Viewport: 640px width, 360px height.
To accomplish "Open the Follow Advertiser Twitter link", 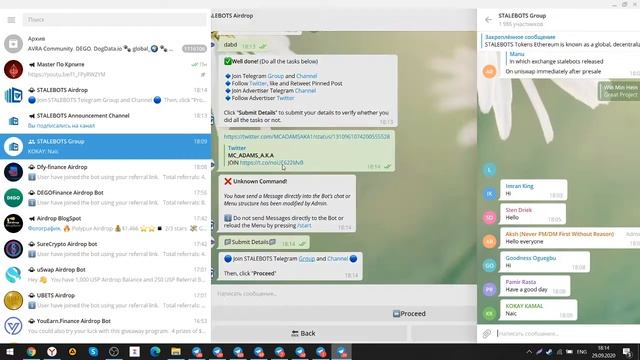I will tap(285, 98).
